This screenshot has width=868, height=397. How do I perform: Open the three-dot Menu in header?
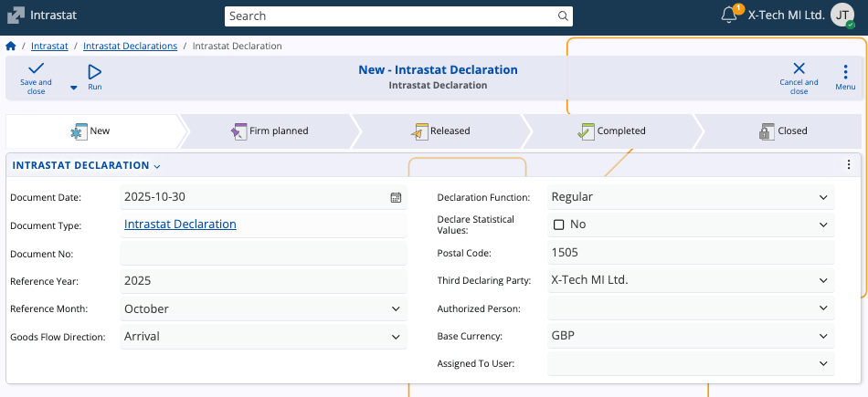(845, 71)
